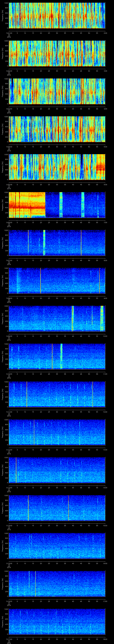Screen dimensions: 114x644
Task: Click the 5:08:00 start time label
Action: tap(9, 298)
